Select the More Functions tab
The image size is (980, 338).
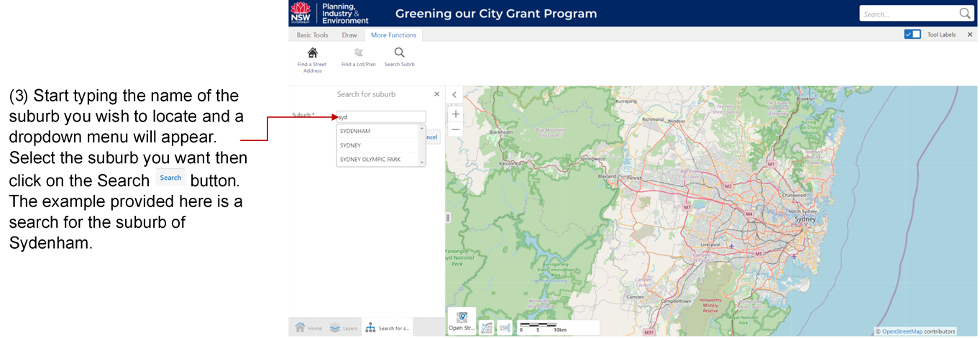coord(393,35)
